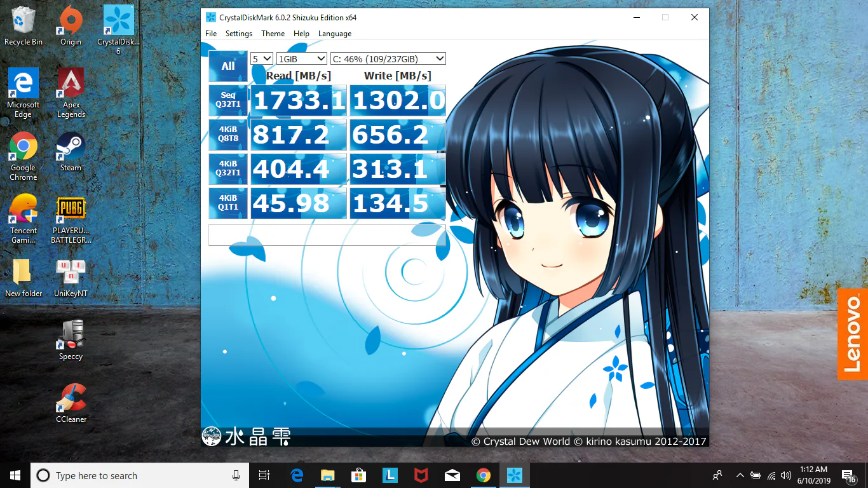Select the CrystalDiskMark 6 desktop shortcut
This screenshot has height=488, width=868.
click(118, 30)
